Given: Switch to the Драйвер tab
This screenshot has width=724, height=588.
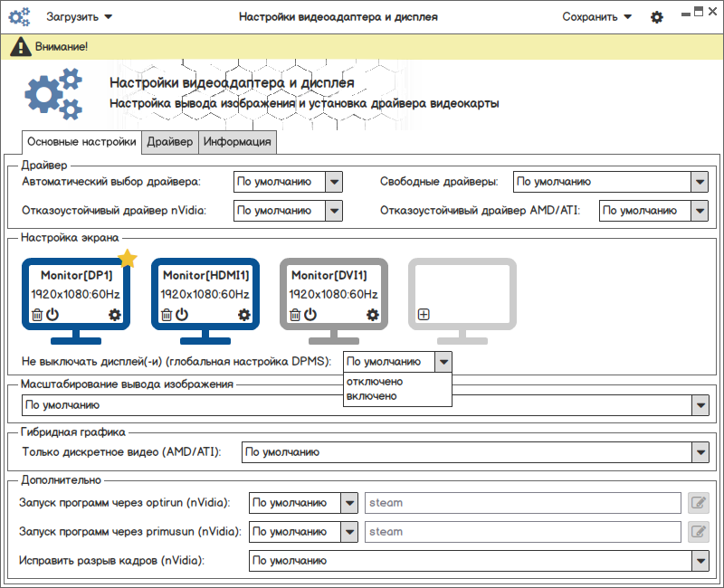Looking at the screenshot, I should (170, 142).
